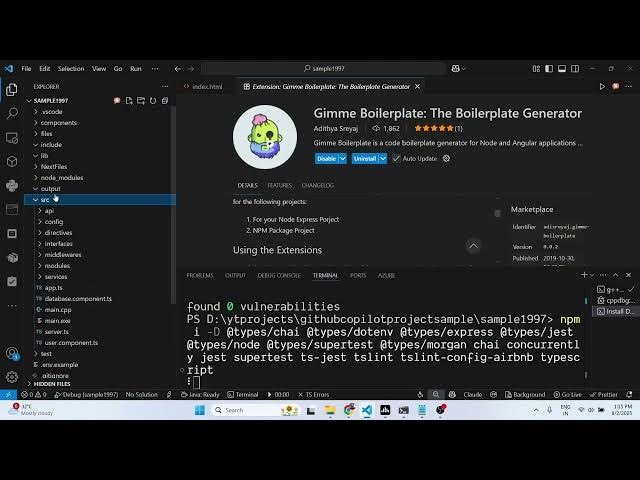Viewport: 640px width, 480px height.
Task: Collapse the src folder
Action: 100,200
